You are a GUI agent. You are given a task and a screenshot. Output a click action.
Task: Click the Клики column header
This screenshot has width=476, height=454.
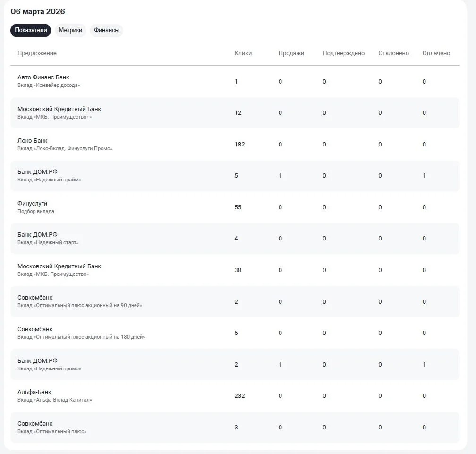(x=243, y=53)
